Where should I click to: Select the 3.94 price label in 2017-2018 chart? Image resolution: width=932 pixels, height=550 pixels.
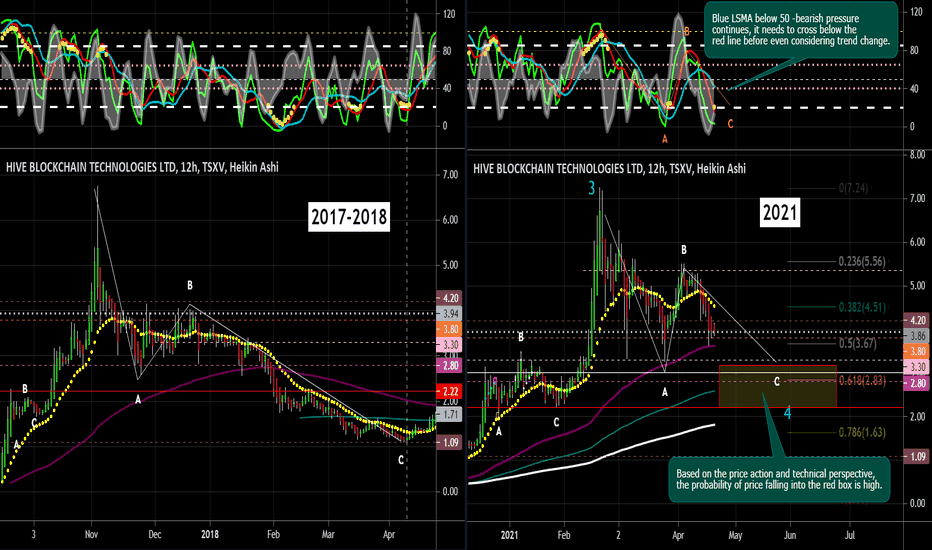pos(449,313)
